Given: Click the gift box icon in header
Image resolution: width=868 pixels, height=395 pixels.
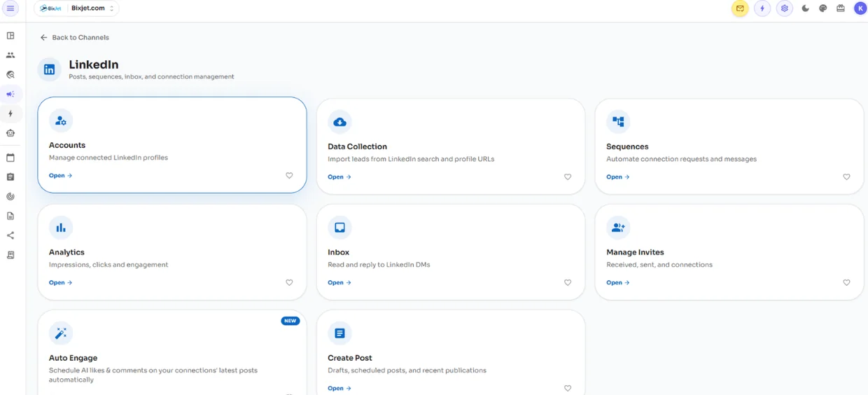Looking at the screenshot, I should [841, 8].
